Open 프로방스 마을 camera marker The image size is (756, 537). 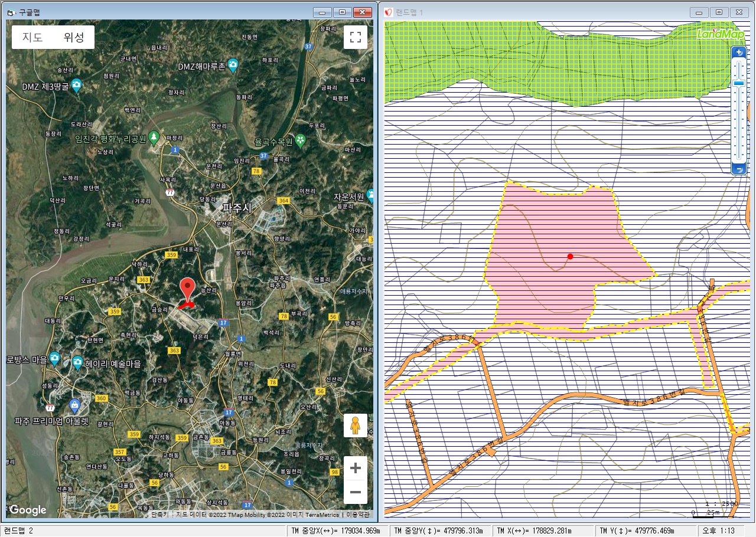pos(54,358)
